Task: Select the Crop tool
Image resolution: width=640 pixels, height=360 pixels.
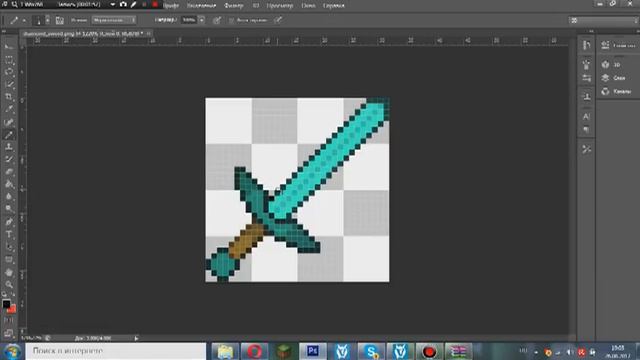Action: tap(9, 97)
